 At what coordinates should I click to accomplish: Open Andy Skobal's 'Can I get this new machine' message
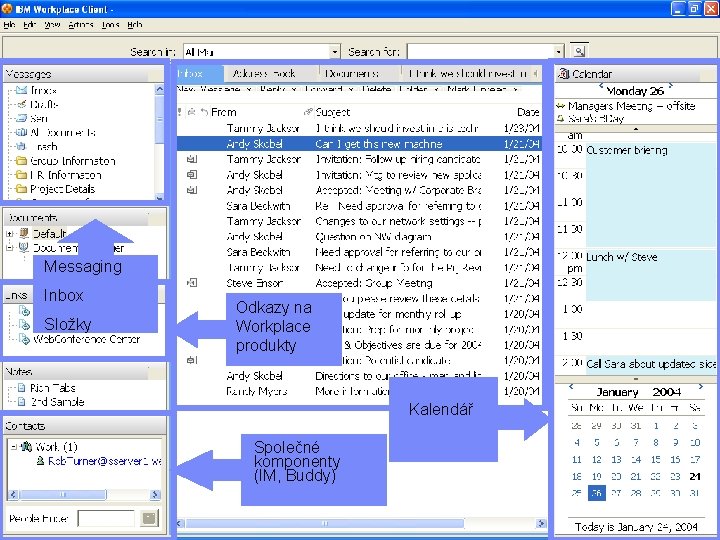(x=359, y=144)
